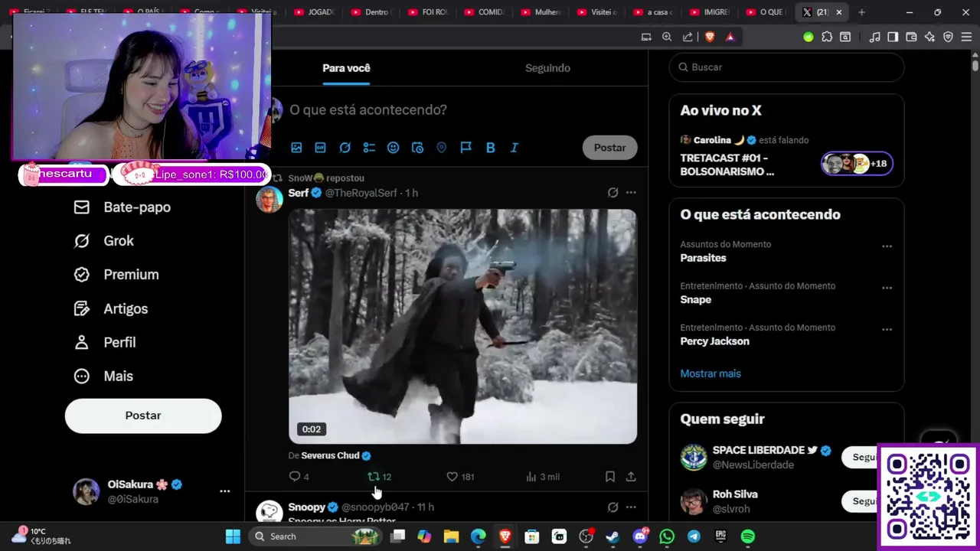Open options for Snape trend
Image resolution: width=980 pixels, height=551 pixels.
point(887,288)
